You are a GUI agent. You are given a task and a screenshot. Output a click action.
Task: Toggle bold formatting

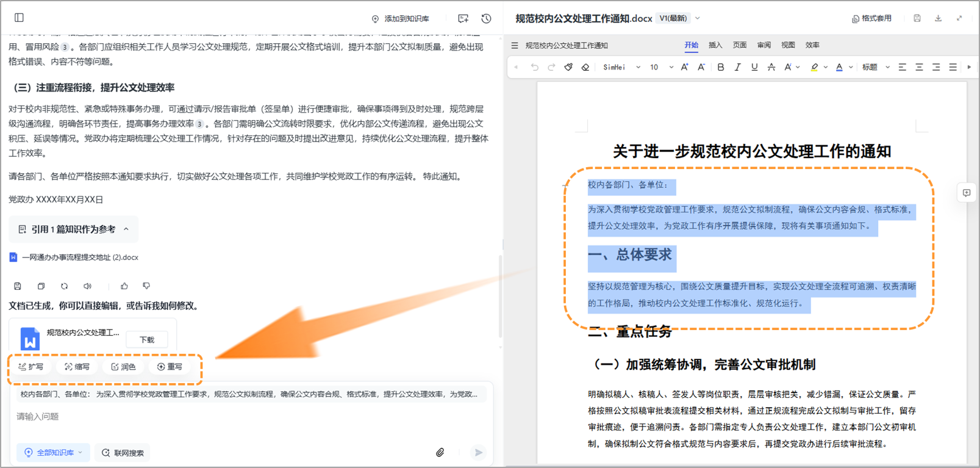click(x=721, y=67)
